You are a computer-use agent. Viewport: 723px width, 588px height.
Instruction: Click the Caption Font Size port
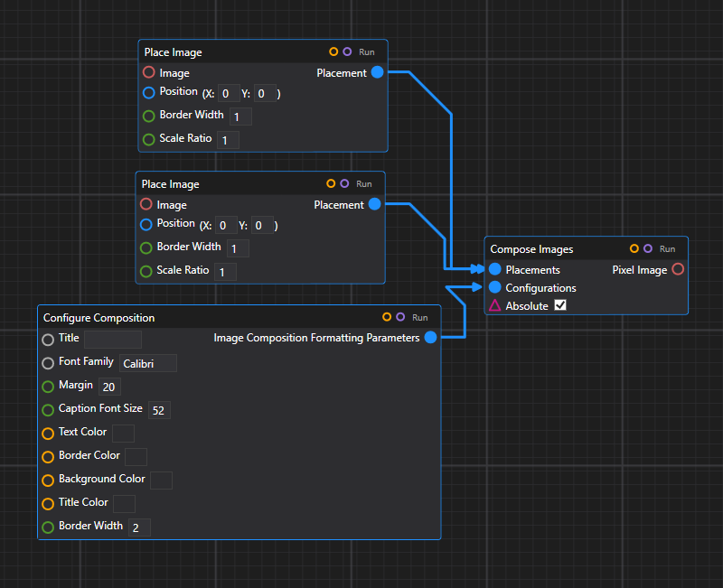click(48, 410)
